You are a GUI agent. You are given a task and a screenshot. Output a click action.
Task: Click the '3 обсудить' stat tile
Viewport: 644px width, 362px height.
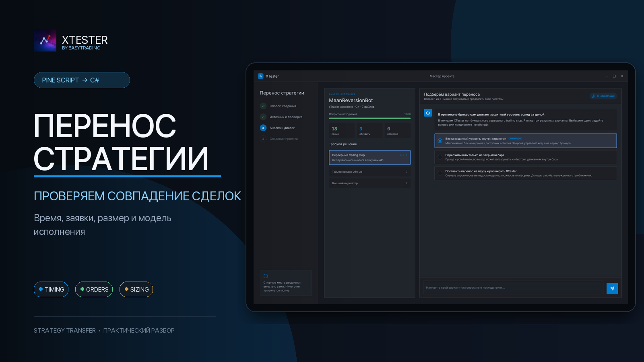click(x=369, y=131)
